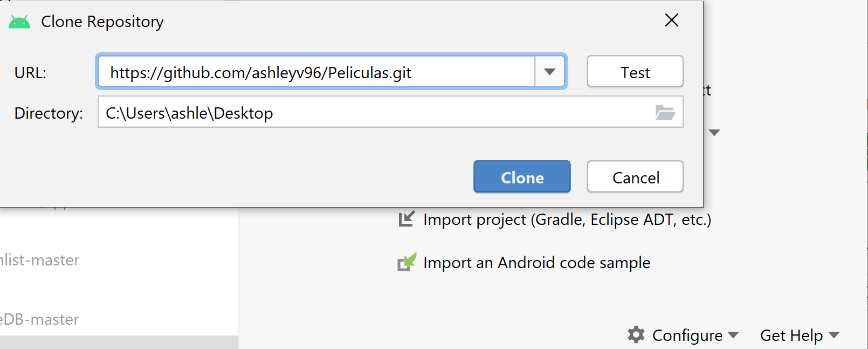
Task: Open the Import an Android code sample link
Action: (x=537, y=263)
